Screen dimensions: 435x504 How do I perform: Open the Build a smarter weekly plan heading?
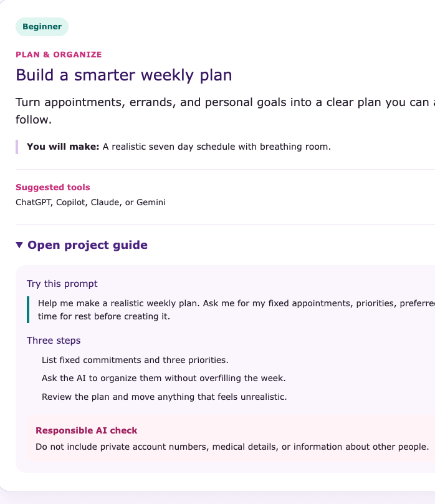tap(124, 75)
